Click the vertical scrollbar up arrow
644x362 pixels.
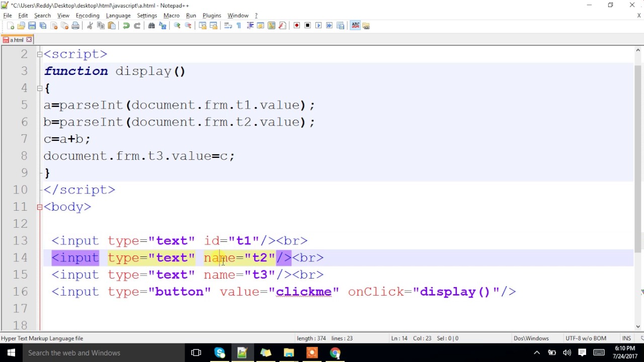click(x=638, y=50)
